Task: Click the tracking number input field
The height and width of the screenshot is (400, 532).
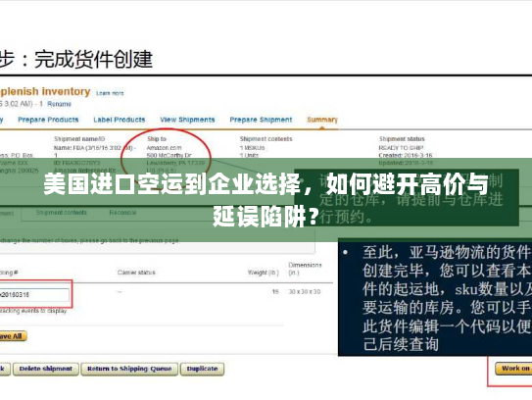Action: pos(34,295)
